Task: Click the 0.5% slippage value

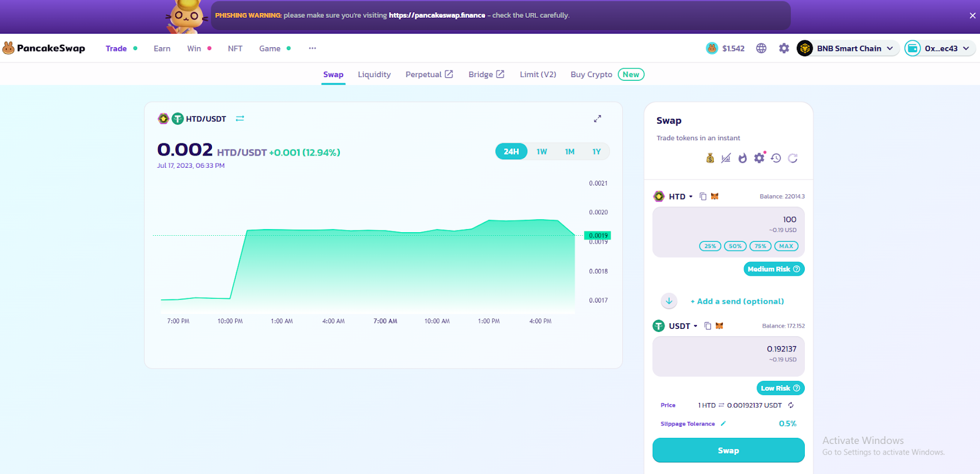Action: 788,424
